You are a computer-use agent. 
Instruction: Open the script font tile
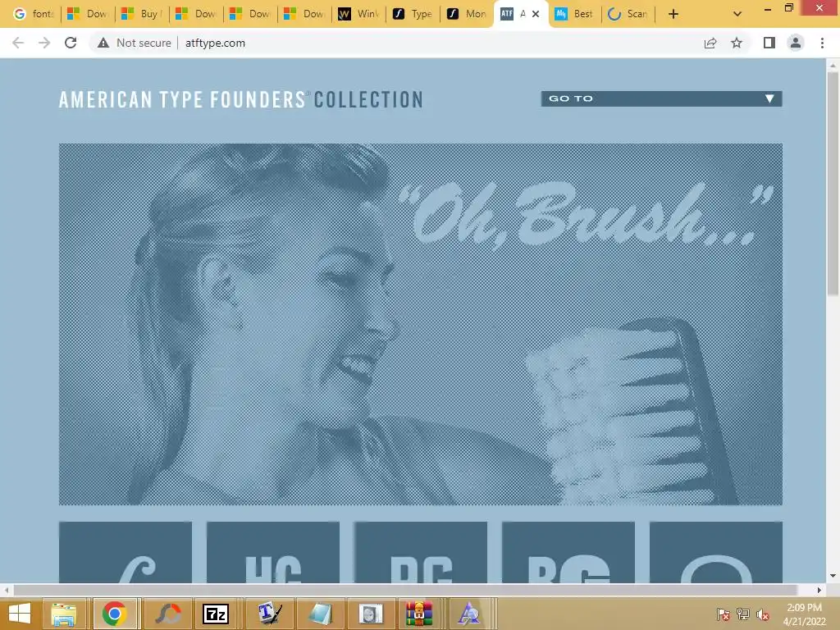126,552
